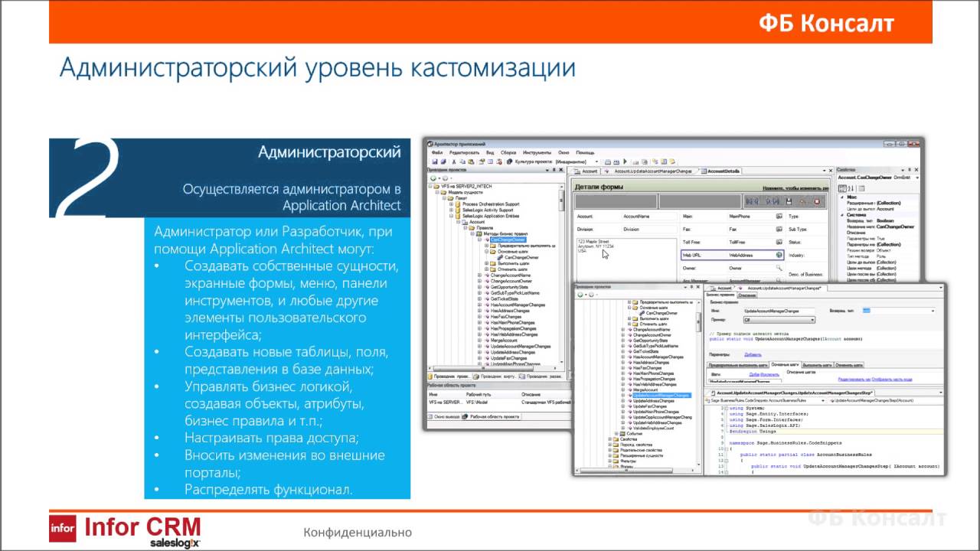Collapse the VFS на SERVER2_INTECH root node

click(x=430, y=186)
